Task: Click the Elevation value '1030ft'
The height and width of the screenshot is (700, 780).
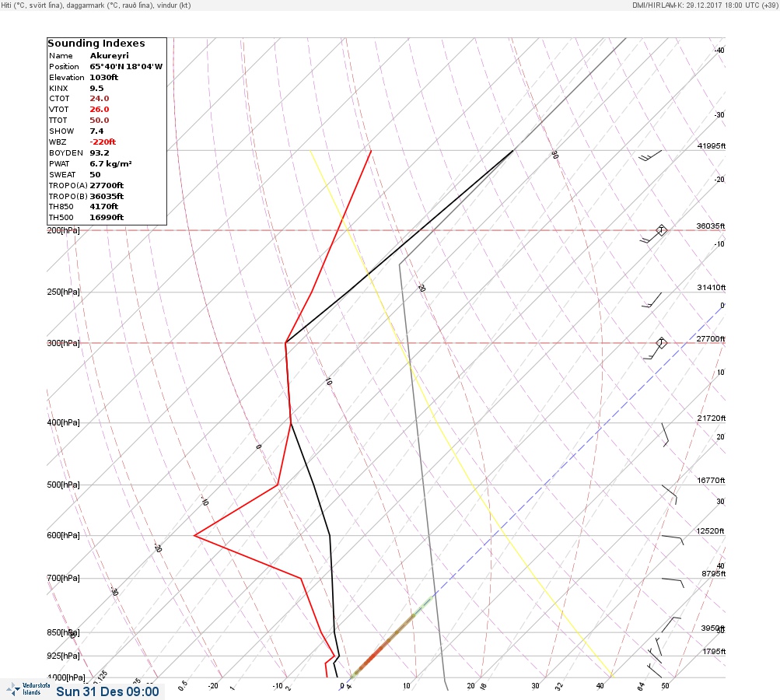Action: click(104, 78)
